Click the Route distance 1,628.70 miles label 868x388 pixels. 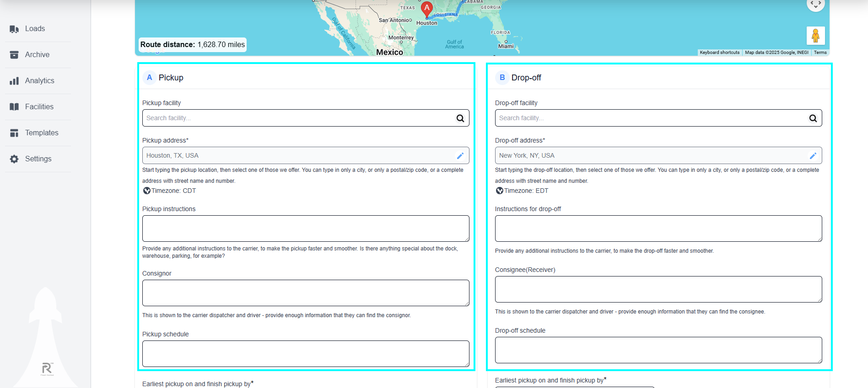193,45
